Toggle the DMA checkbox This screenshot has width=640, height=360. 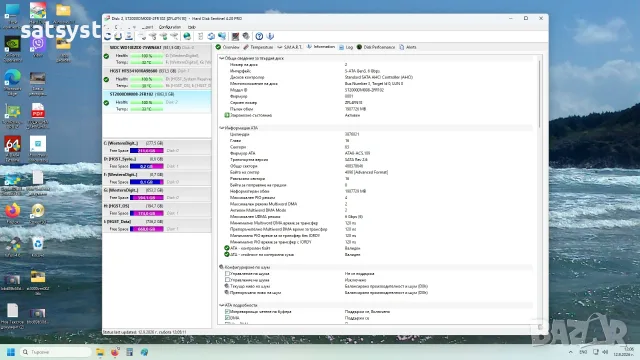pyautogui.click(x=227, y=318)
